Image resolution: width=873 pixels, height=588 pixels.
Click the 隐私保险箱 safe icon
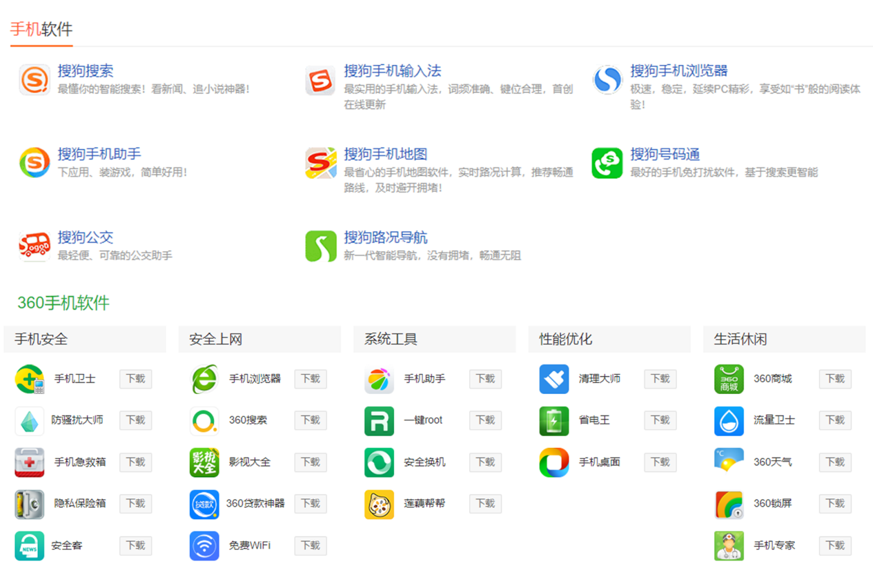click(x=30, y=504)
